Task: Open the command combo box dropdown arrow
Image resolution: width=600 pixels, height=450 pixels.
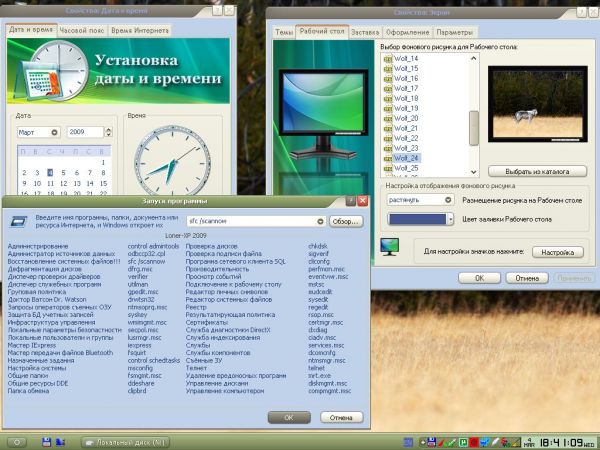Action: (319, 221)
